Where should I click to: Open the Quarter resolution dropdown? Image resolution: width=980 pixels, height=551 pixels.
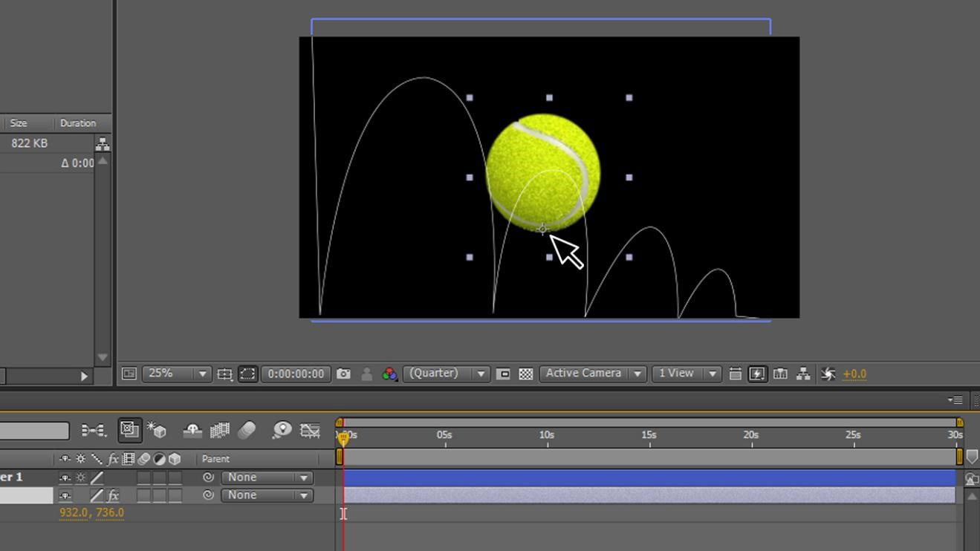click(446, 374)
